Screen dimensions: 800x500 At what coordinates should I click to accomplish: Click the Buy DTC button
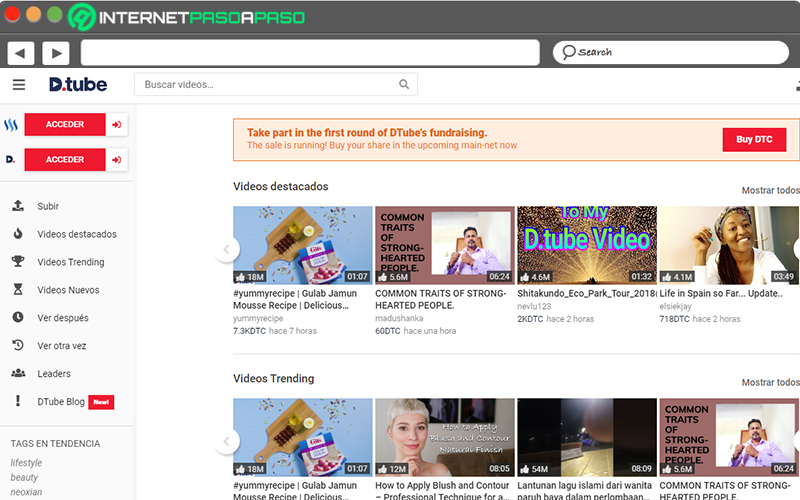click(754, 139)
